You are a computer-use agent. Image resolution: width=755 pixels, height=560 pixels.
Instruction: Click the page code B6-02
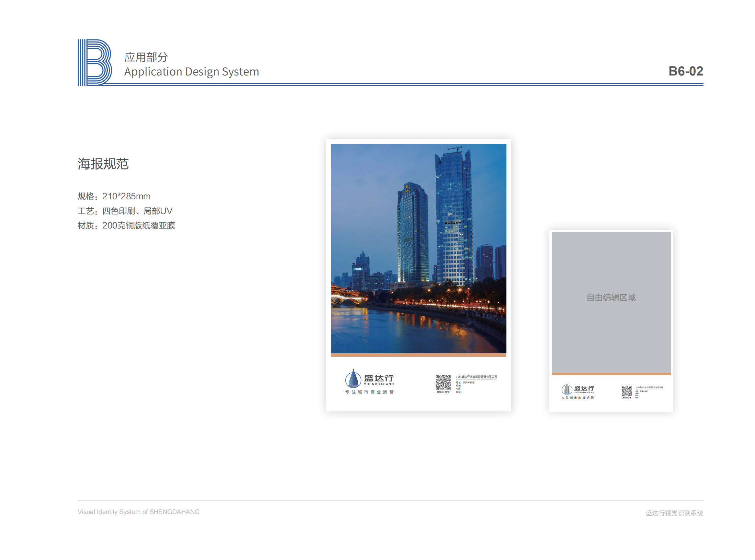click(x=686, y=71)
